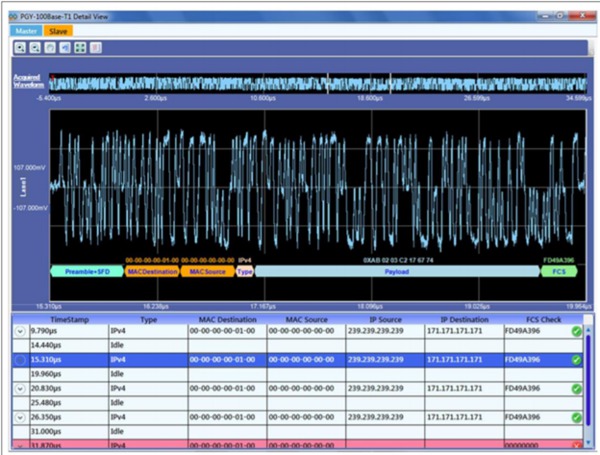Click the table vertical scrollbar thumb
The width and height of the screenshot is (600, 455).
point(588,380)
